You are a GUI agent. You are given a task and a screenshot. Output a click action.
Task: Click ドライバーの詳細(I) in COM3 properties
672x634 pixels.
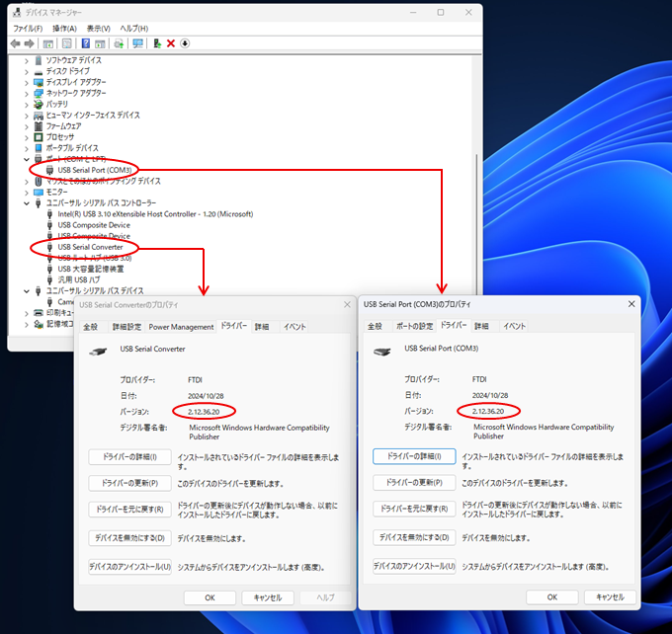pos(414,456)
